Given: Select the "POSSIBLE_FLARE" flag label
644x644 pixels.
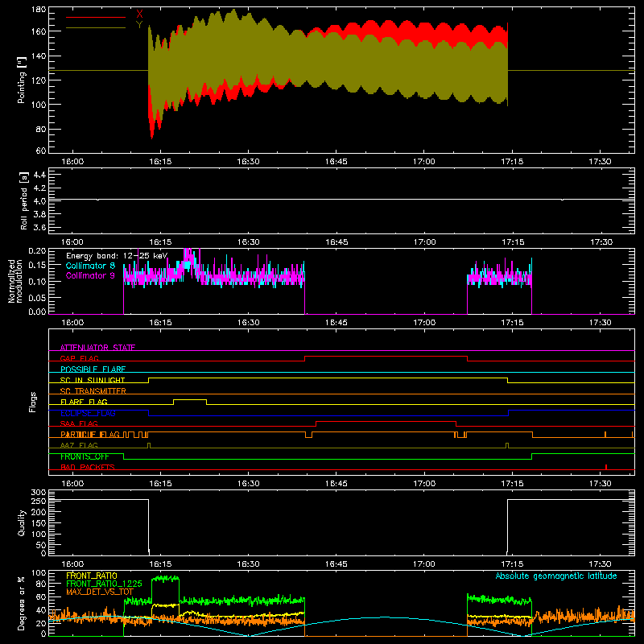Looking at the screenshot, I should pyautogui.click(x=93, y=369).
